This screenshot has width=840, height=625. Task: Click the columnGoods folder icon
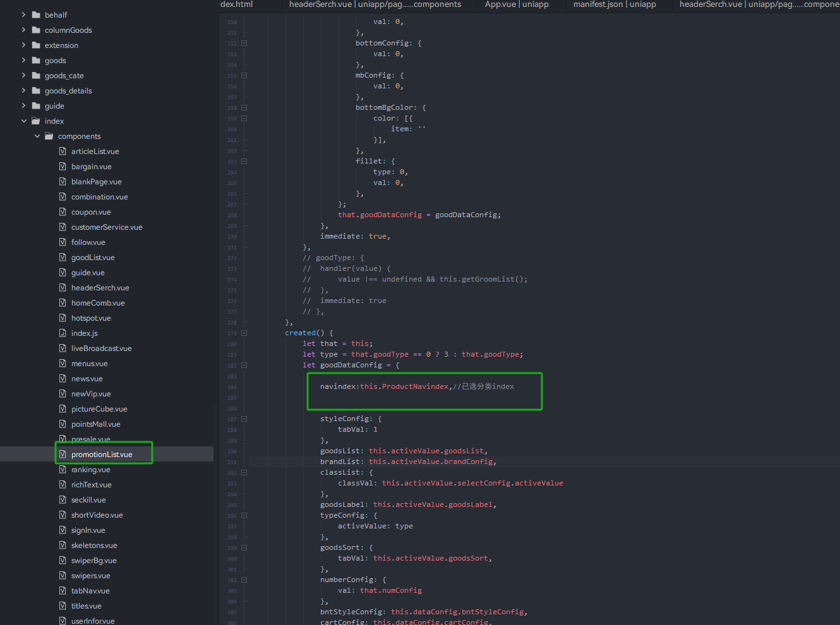(x=36, y=30)
